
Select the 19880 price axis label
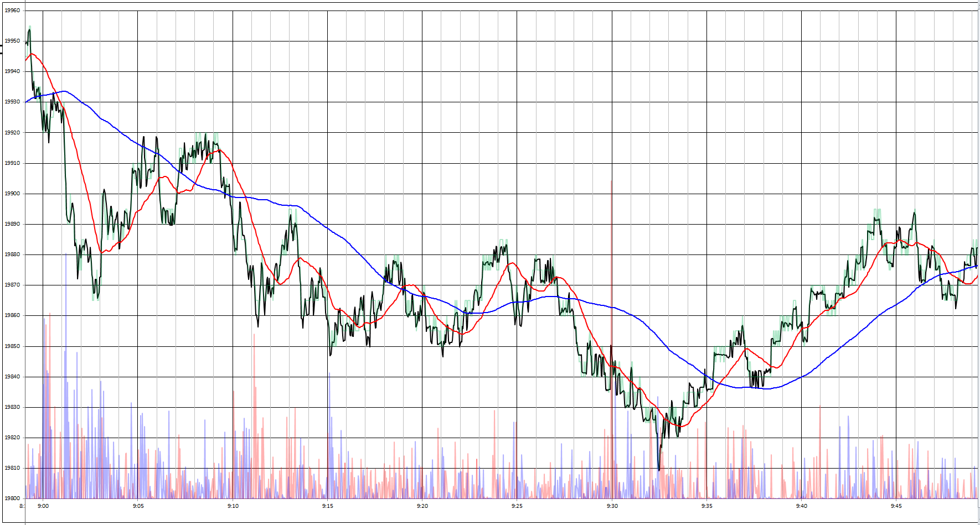(12, 254)
